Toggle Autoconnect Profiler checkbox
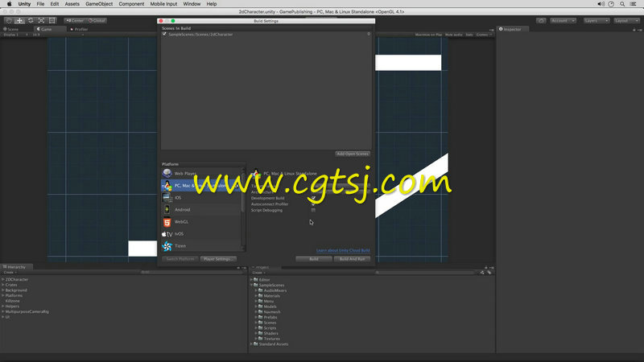644x362 pixels. coord(313,204)
